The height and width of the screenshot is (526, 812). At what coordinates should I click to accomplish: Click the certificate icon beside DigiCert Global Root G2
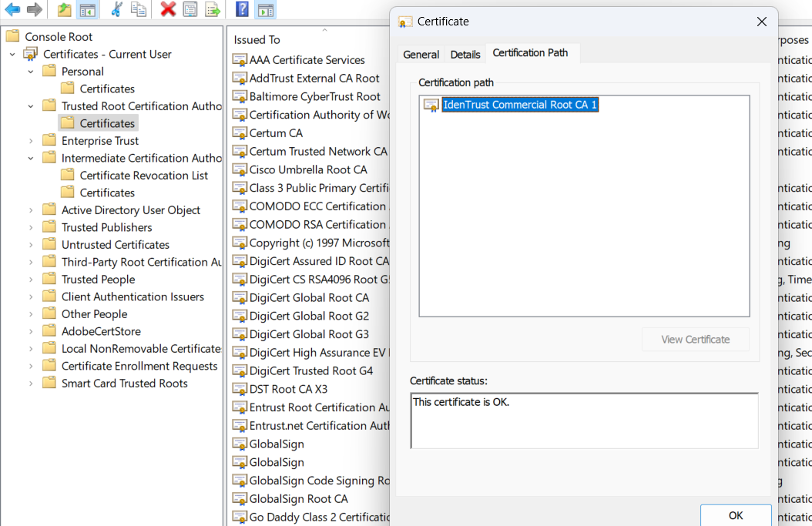240,316
